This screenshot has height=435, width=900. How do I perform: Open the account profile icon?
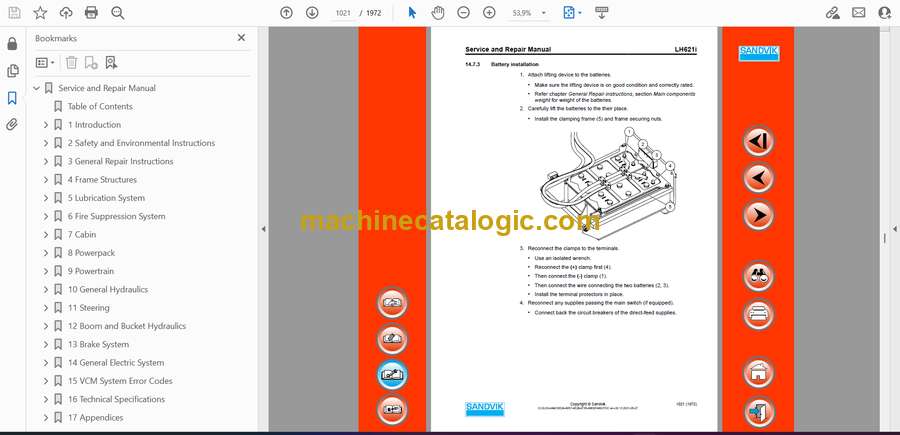(885, 13)
